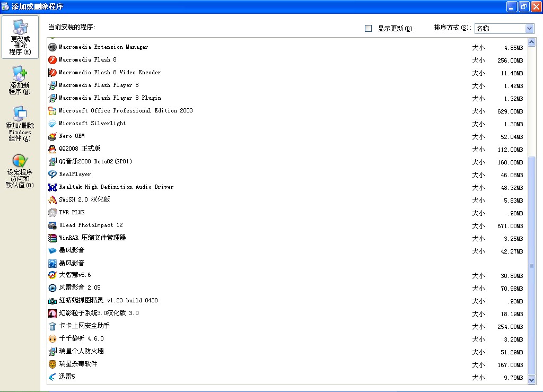Enable the 显示更新 checkbox

coord(368,29)
